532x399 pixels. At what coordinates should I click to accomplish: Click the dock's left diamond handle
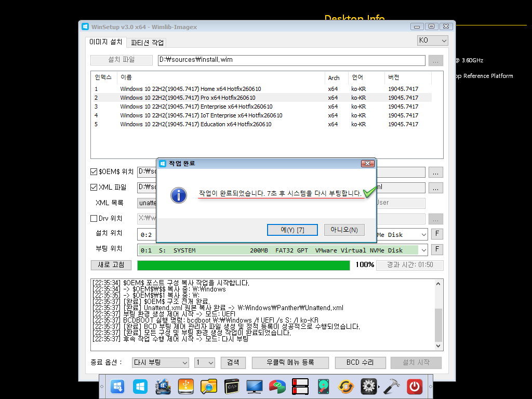102,387
